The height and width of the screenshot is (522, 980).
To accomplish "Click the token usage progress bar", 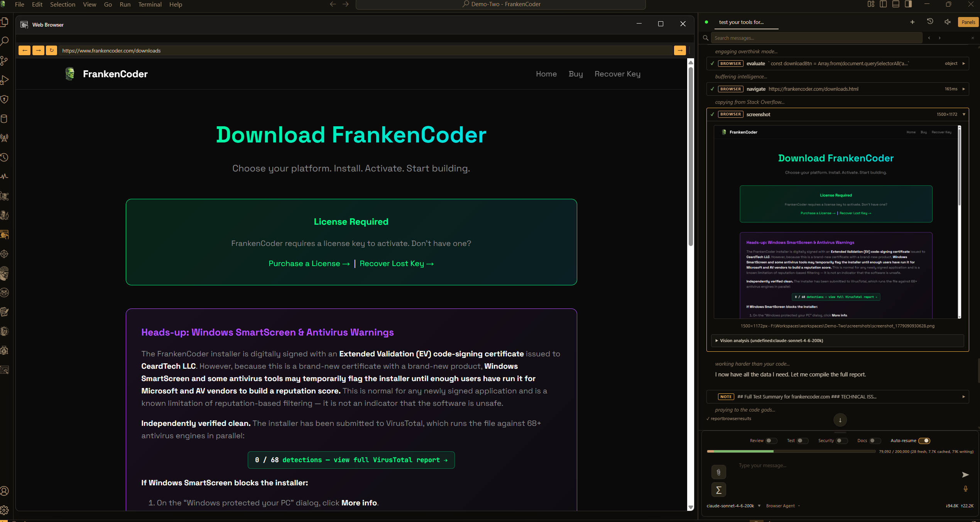I will click(791, 451).
